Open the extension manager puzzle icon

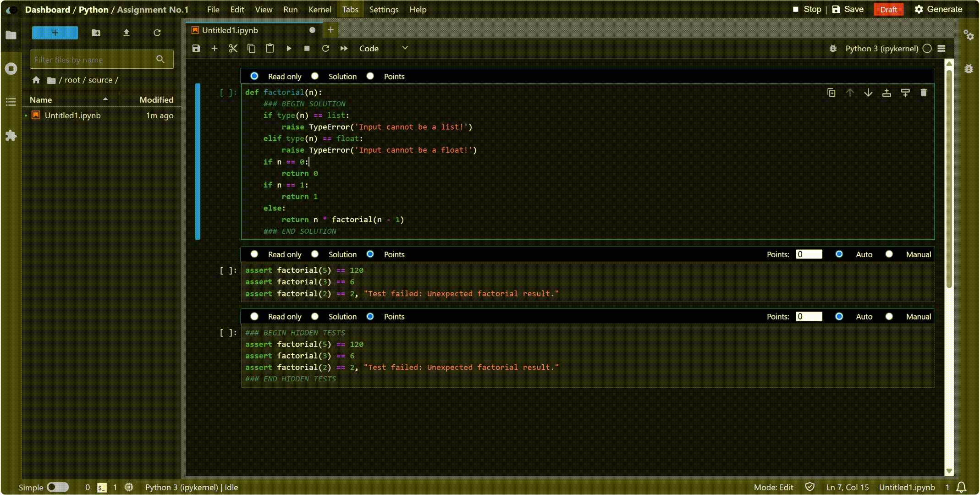11,136
